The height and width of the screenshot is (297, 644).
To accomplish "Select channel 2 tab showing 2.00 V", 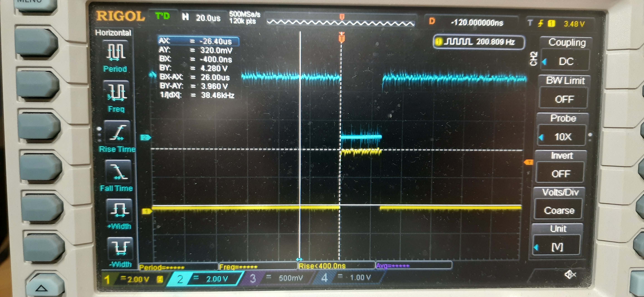I will click(x=205, y=279).
